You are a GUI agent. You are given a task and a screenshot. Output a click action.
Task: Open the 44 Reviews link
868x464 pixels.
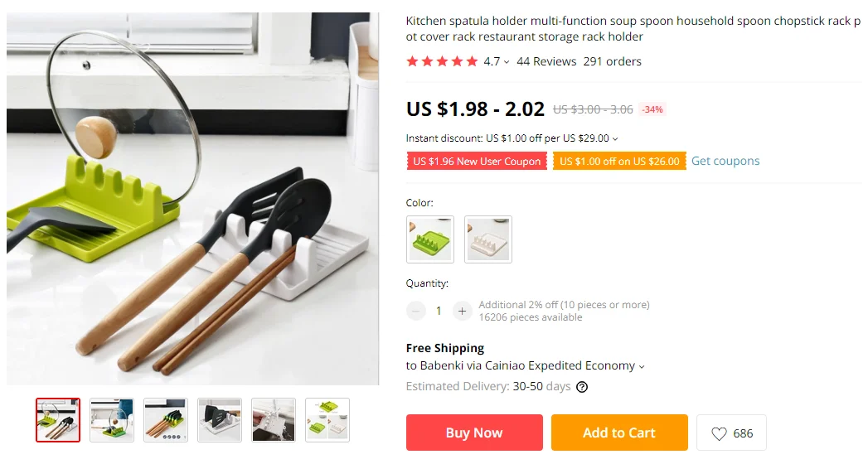[546, 61]
